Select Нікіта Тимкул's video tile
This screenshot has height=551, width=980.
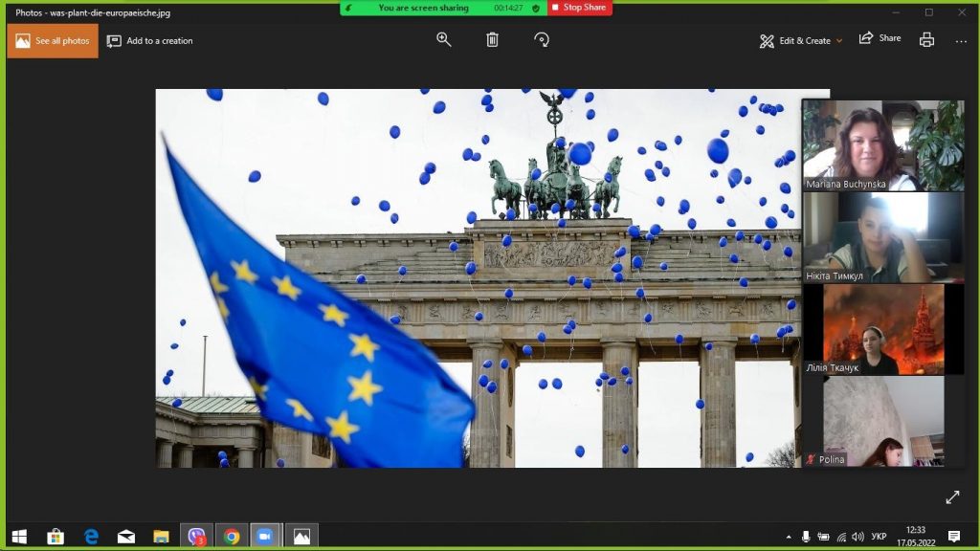[x=883, y=237]
